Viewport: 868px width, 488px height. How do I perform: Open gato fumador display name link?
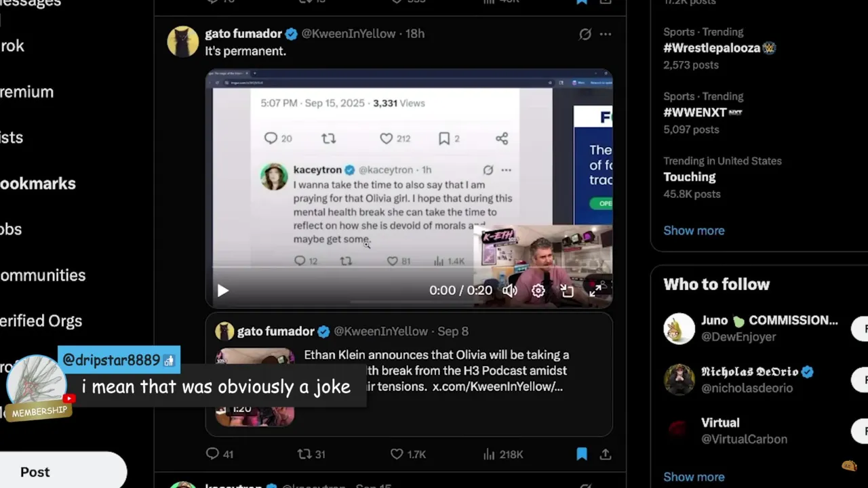pos(243,34)
